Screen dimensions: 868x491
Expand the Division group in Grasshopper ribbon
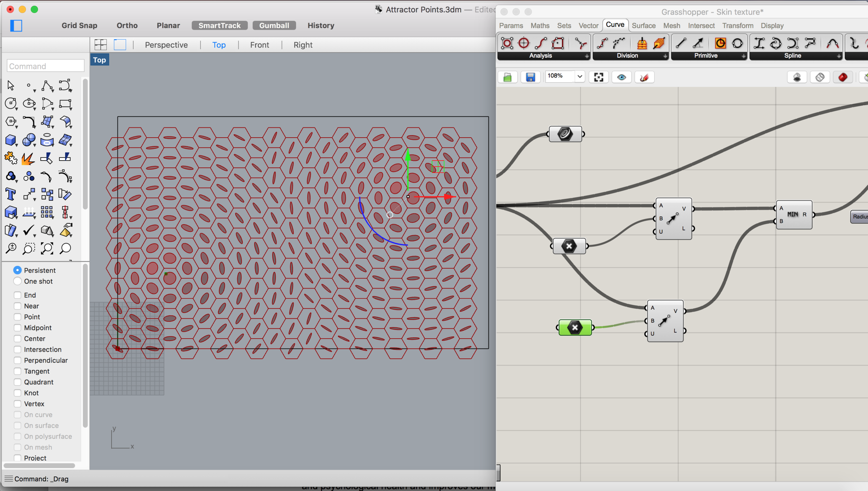point(665,56)
